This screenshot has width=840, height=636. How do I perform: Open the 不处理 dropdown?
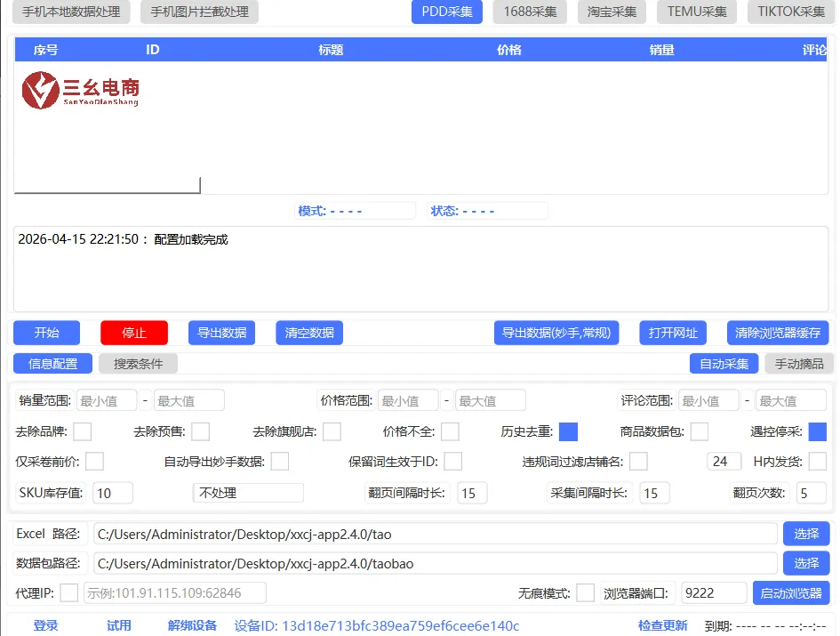pos(248,493)
